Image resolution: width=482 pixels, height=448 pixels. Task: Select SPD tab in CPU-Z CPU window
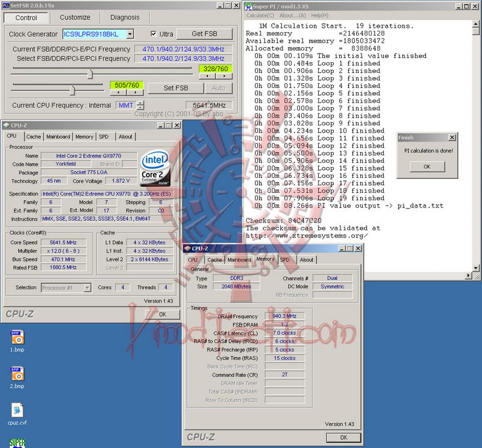[104, 137]
